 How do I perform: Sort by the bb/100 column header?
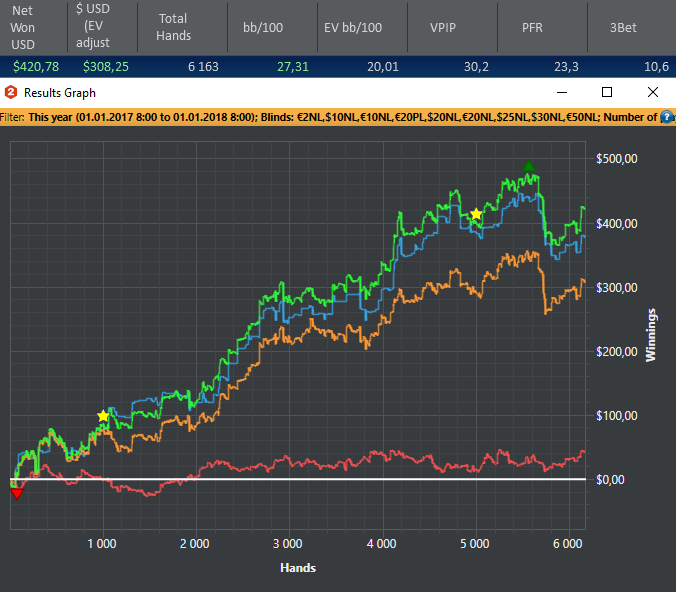pos(263,28)
